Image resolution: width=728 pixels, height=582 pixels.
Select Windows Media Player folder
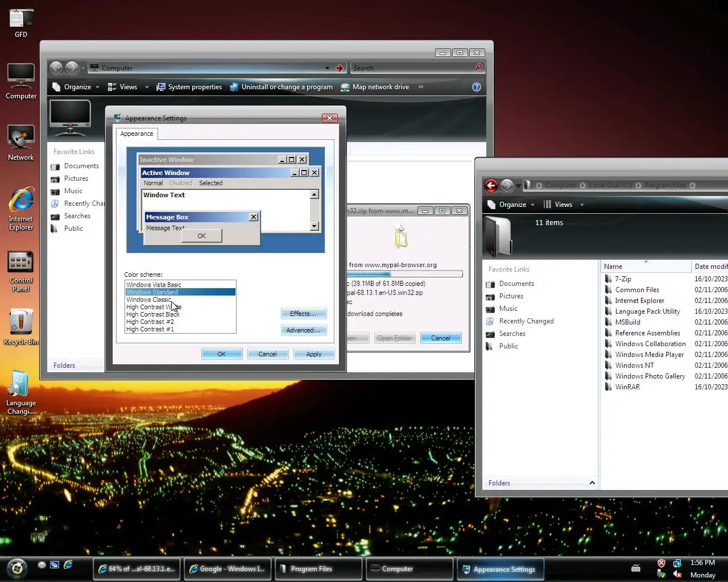(649, 355)
